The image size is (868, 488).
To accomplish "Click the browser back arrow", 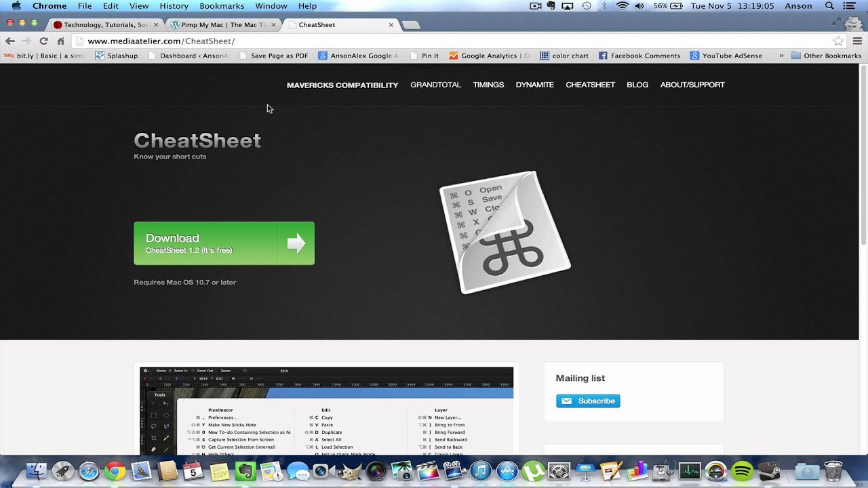I will pos(9,41).
